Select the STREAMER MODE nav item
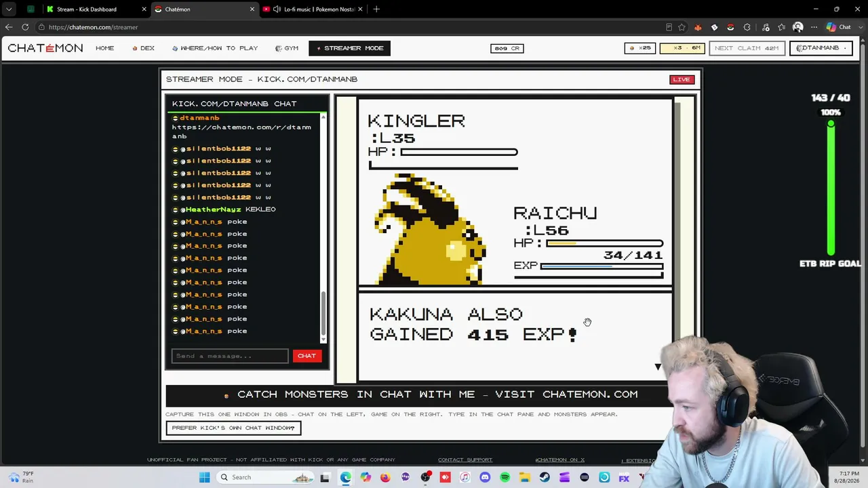The image size is (868, 488). [349, 48]
